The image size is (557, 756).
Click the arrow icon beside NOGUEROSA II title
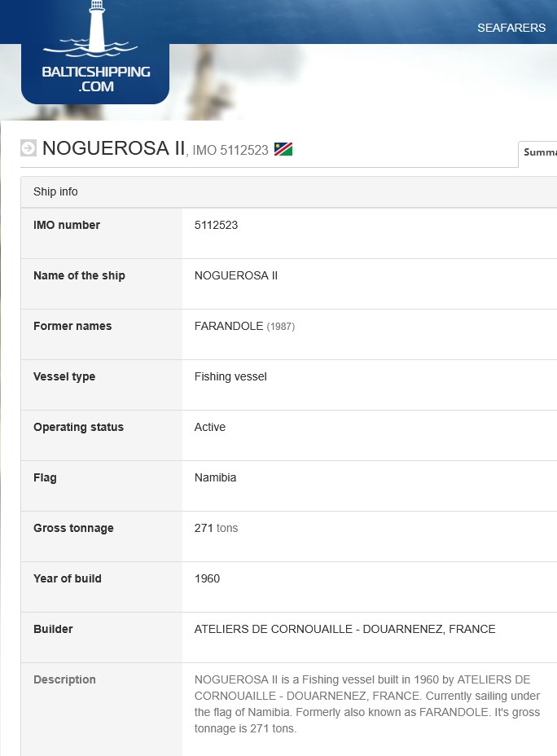tap(29, 147)
